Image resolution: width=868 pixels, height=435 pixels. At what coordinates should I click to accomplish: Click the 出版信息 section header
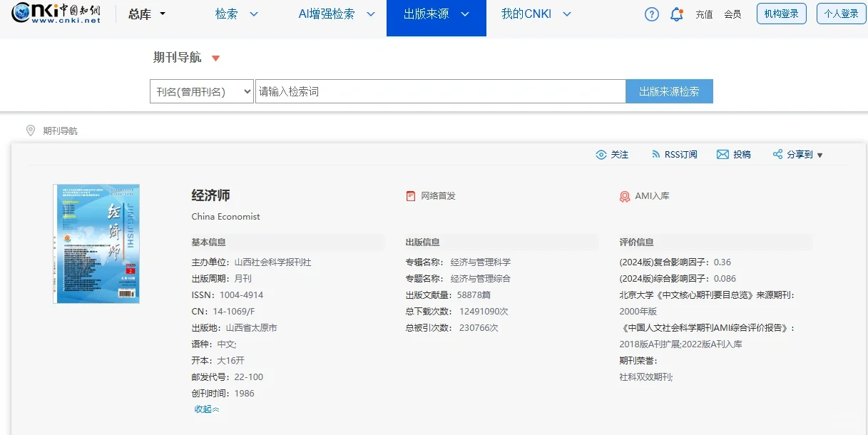[x=422, y=242]
